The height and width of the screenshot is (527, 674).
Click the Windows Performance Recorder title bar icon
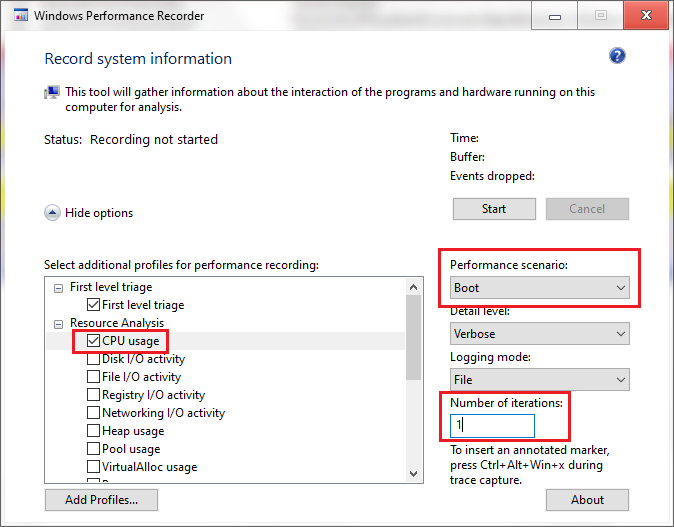tap(21, 15)
